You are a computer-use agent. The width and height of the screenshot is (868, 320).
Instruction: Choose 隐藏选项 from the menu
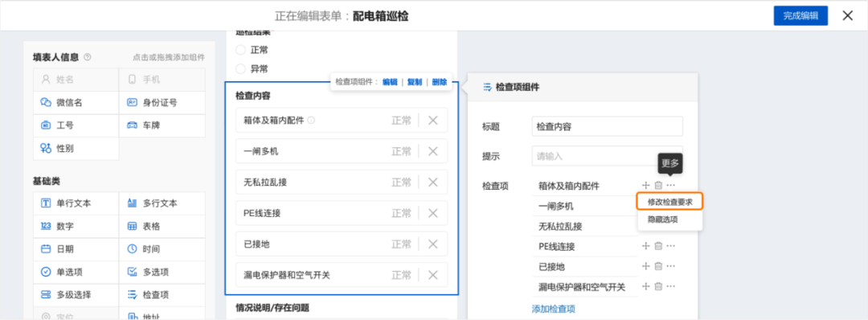click(662, 219)
